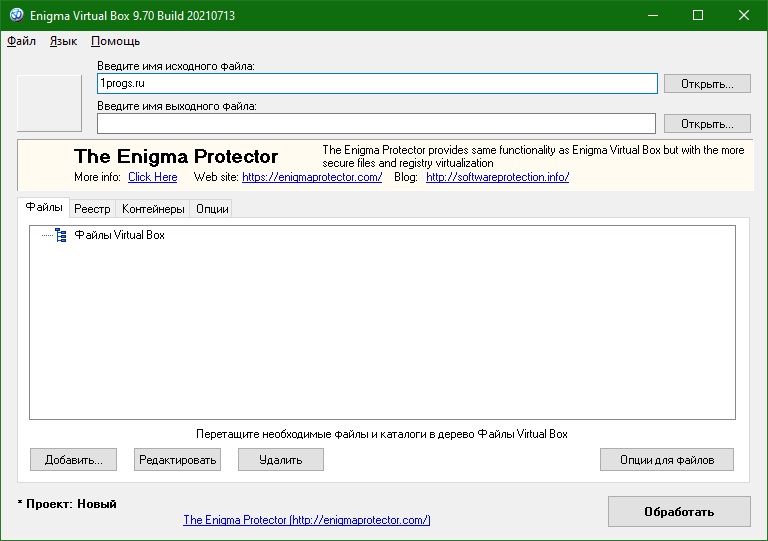This screenshot has width=768, height=541.
Task: Click the Enigma Virtual Box title bar icon
Action: tap(16, 15)
